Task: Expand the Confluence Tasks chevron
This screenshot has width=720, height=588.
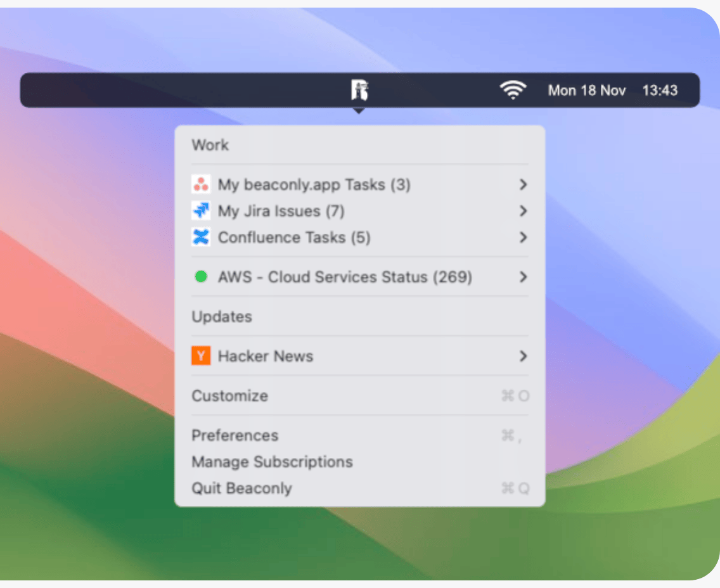Action: [x=523, y=237]
